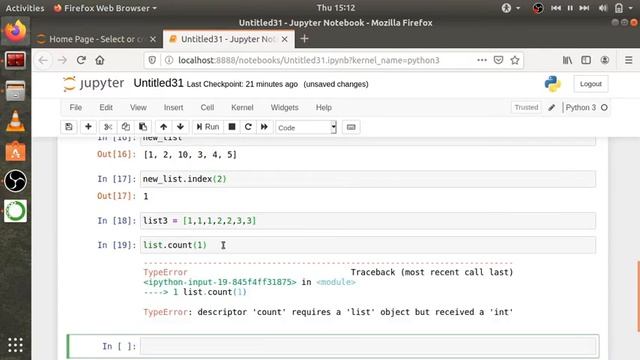Close the Untitled31 Jupyter tab
Viewport: 640px width, 360px height.
click(x=284, y=39)
